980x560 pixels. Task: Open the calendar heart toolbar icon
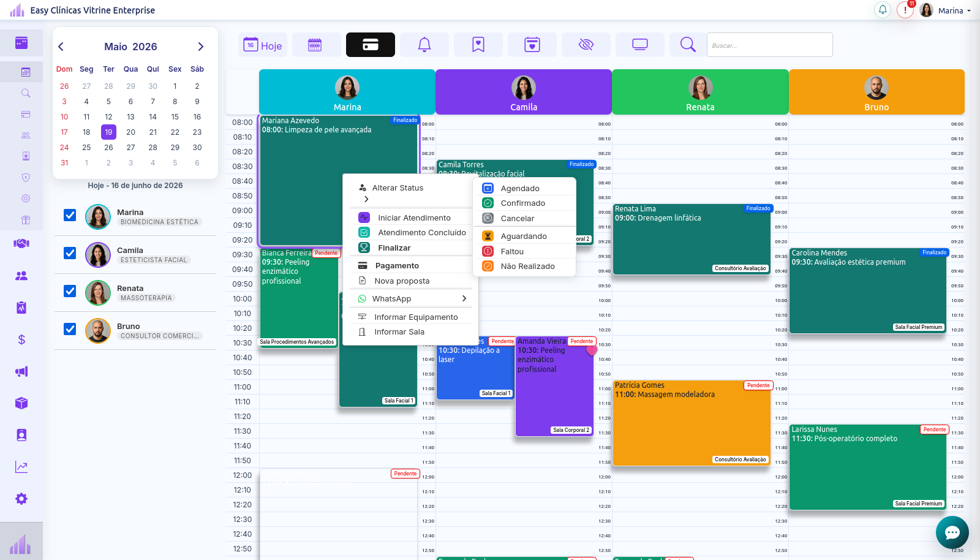tap(532, 45)
